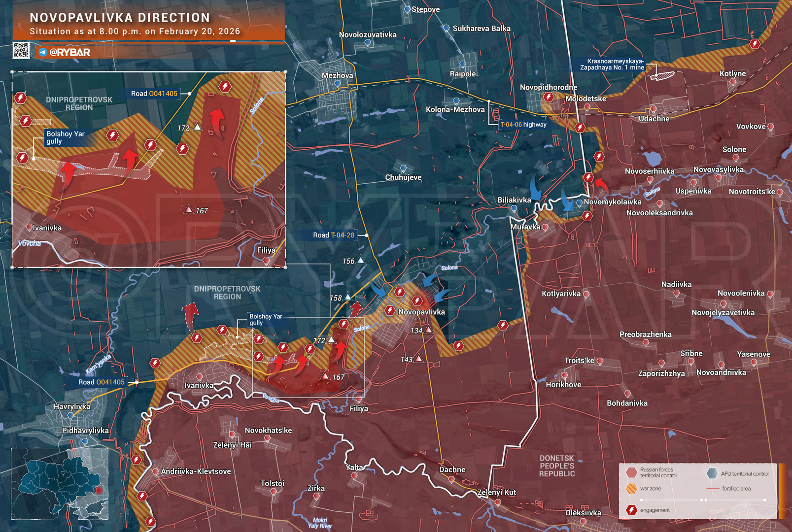Screen dimensions: 792x532
Task: Click the Russian forces territorial control swatch
Action: pyautogui.click(x=631, y=473)
